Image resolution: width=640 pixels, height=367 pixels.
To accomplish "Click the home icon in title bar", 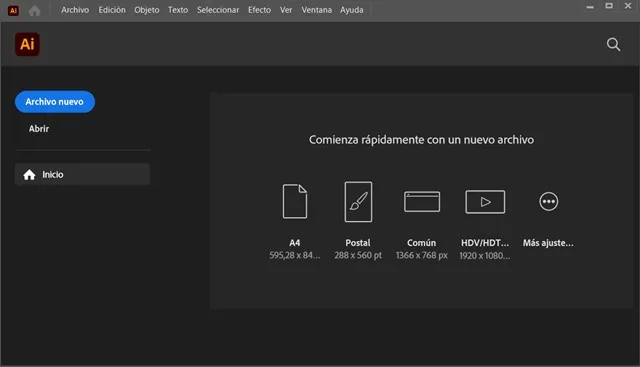I will tap(34, 10).
